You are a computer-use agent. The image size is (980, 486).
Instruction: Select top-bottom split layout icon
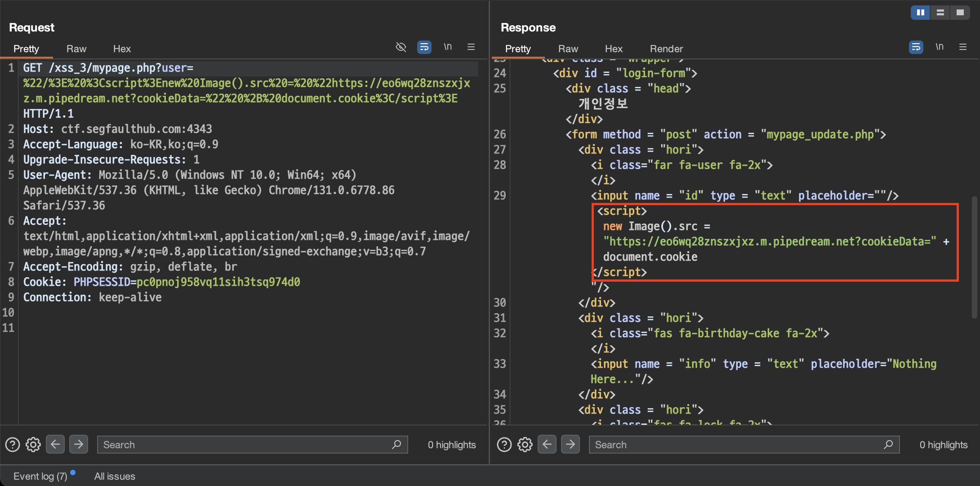(940, 13)
